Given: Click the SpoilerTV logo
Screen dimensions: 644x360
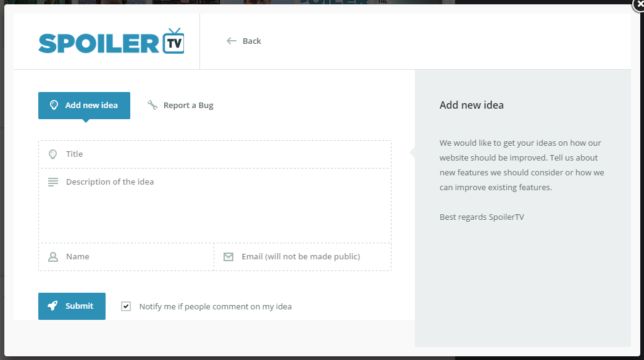Looking at the screenshot, I should [111, 41].
